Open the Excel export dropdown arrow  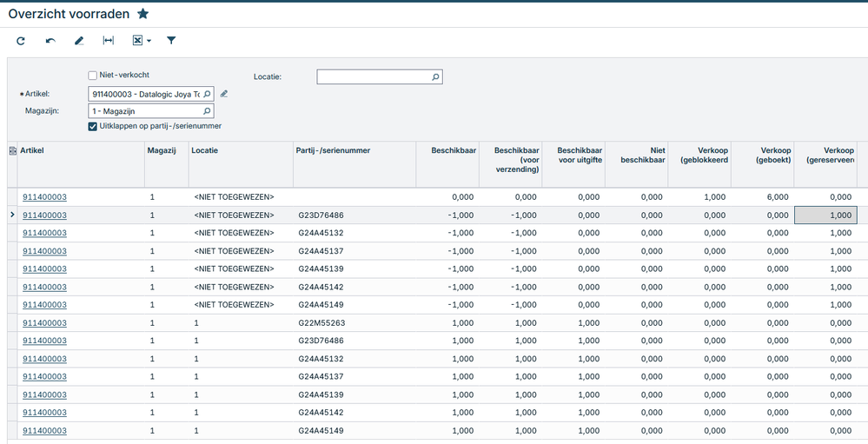[149, 41]
